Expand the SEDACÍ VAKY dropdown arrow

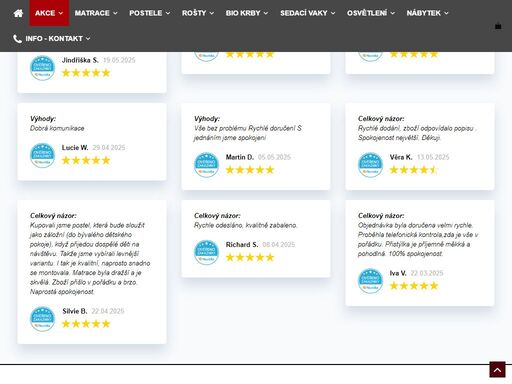tap(333, 13)
